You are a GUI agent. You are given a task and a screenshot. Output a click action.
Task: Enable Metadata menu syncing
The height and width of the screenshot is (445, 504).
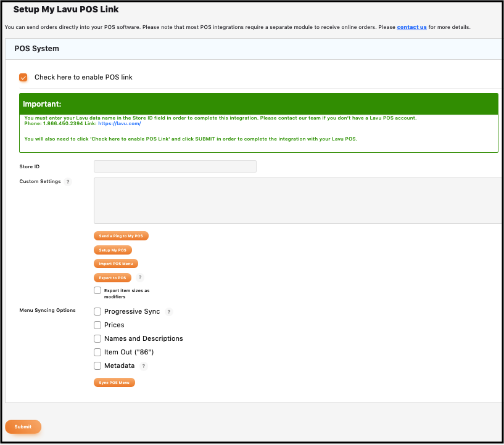pos(97,365)
